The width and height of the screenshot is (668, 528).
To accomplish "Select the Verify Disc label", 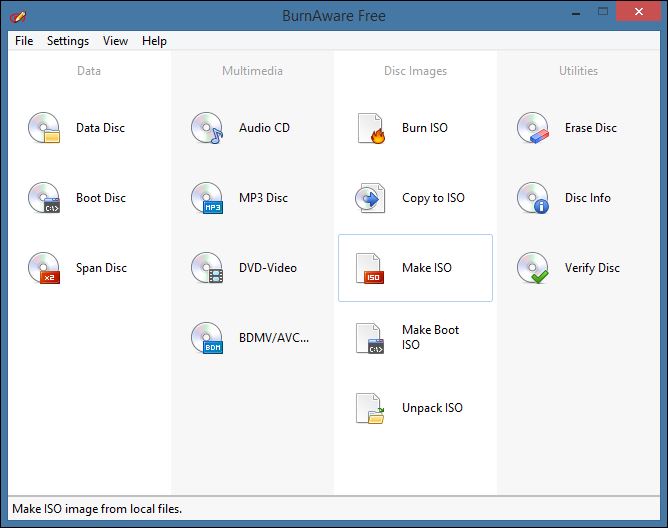I will [592, 268].
